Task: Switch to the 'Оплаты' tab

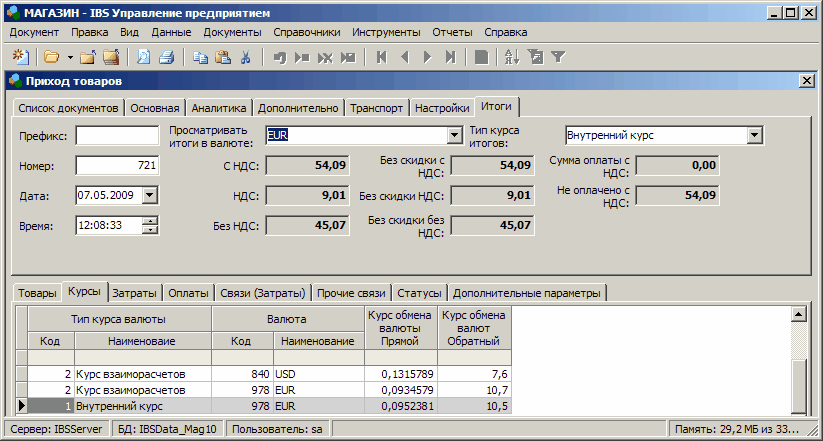Action: pos(189,293)
